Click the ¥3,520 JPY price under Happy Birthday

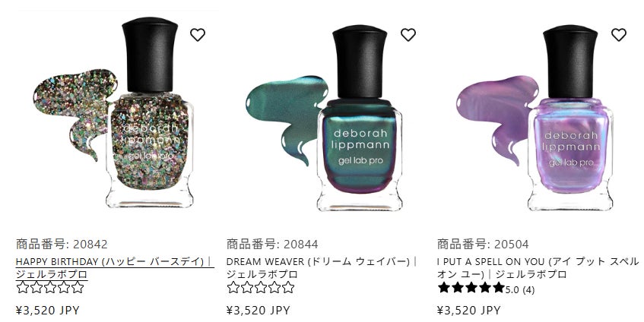(x=48, y=310)
